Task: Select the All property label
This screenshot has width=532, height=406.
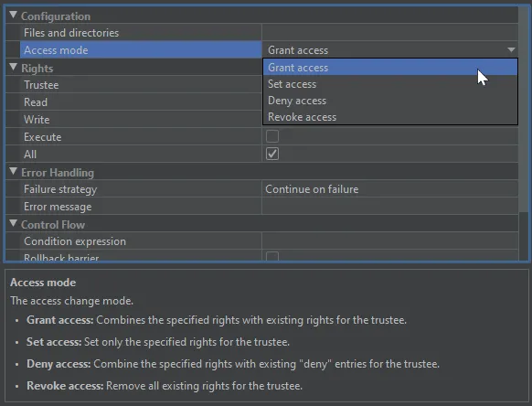Action: 30,155
